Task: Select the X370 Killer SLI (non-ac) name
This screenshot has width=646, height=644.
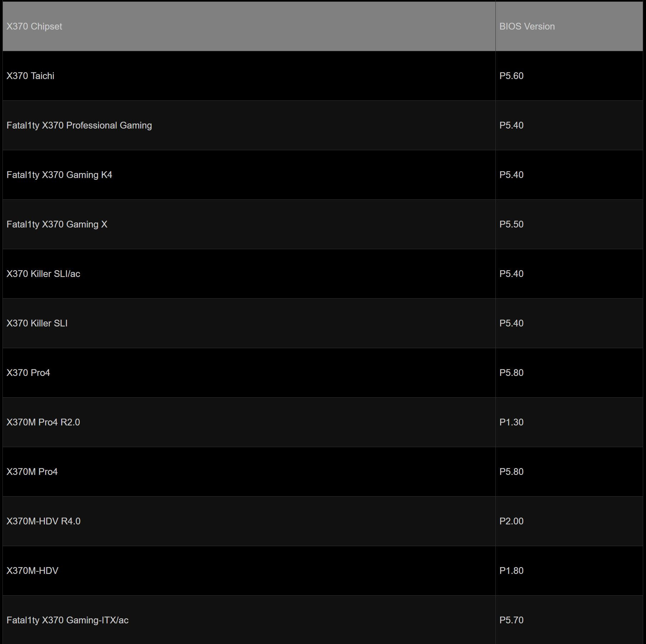Action: pos(37,323)
